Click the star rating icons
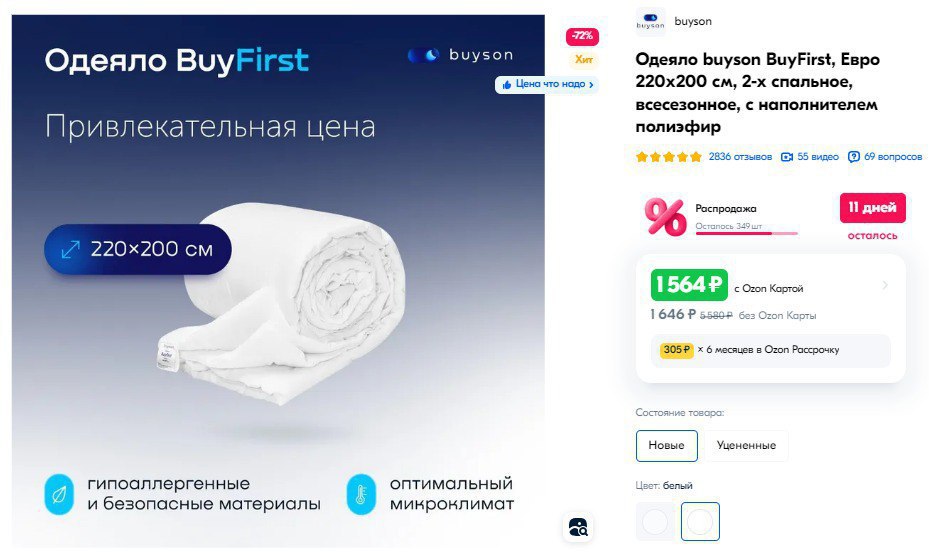The width and height of the screenshot is (929, 559). 668,157
